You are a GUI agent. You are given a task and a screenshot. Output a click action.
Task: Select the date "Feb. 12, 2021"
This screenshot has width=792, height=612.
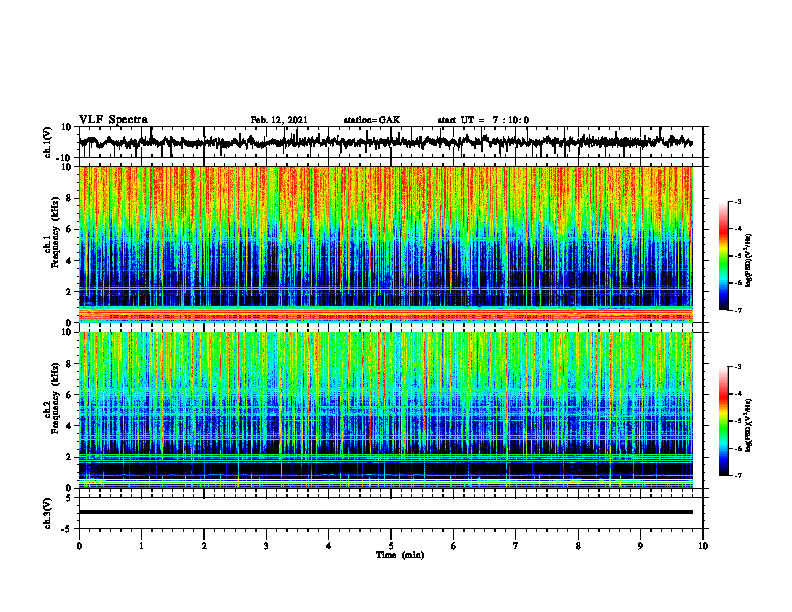click(x=279, y=120)
